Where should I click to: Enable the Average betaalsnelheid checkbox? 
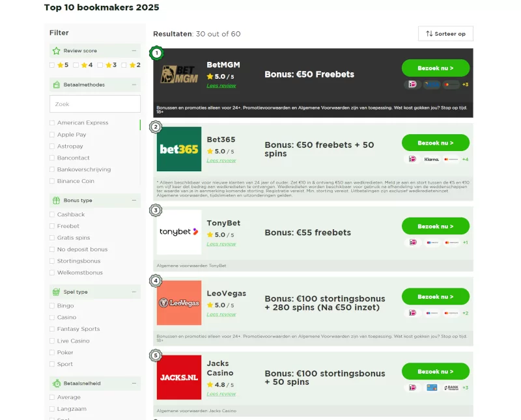52,397
